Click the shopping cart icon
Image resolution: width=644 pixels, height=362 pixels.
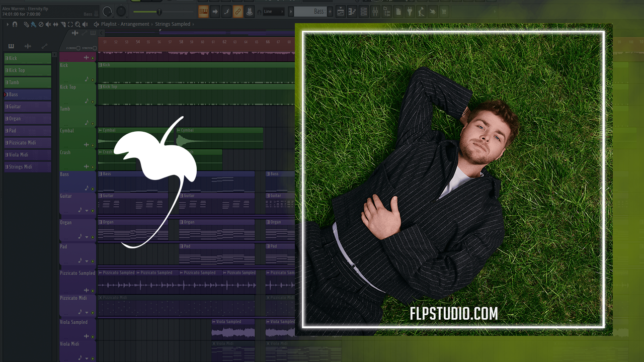pos(444,12)
